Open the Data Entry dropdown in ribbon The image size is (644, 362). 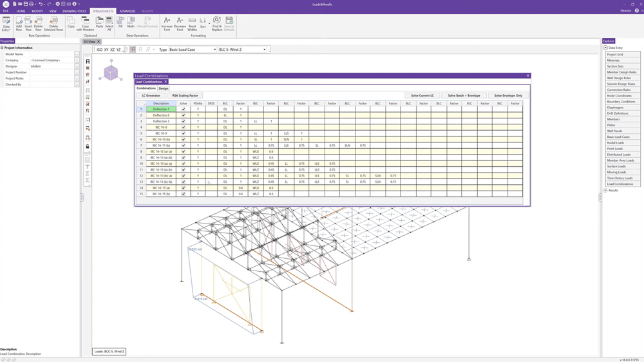point(6,24)
